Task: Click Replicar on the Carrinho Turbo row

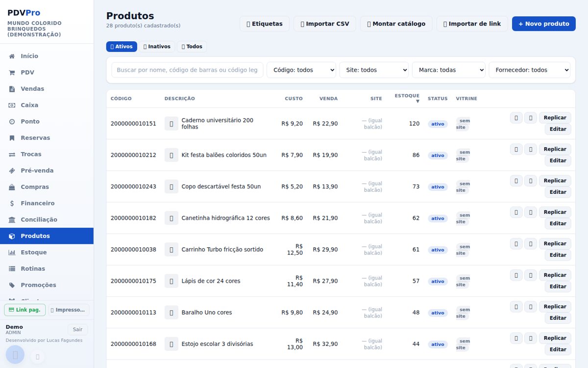Action: pyautogui.click(x=555, y=244)
